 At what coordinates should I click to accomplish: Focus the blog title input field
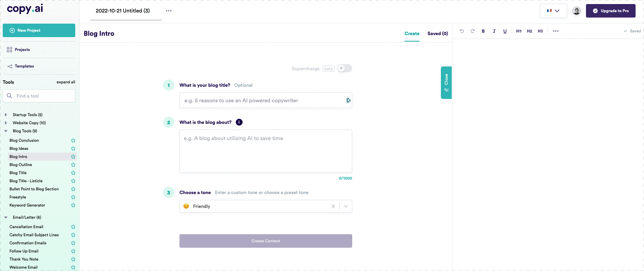point(266,100)
